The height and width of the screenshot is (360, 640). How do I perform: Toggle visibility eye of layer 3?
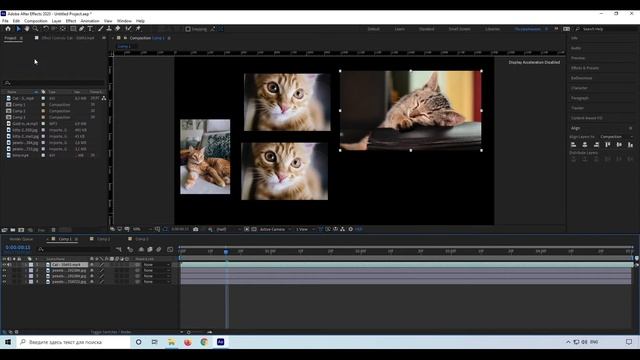[x=4, y=276]
